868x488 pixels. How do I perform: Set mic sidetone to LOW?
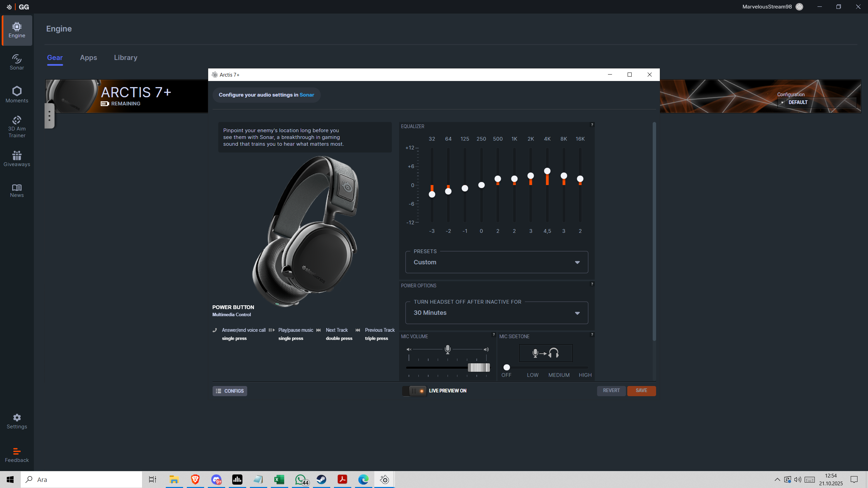pyautogui.click(x=532, y=375)
